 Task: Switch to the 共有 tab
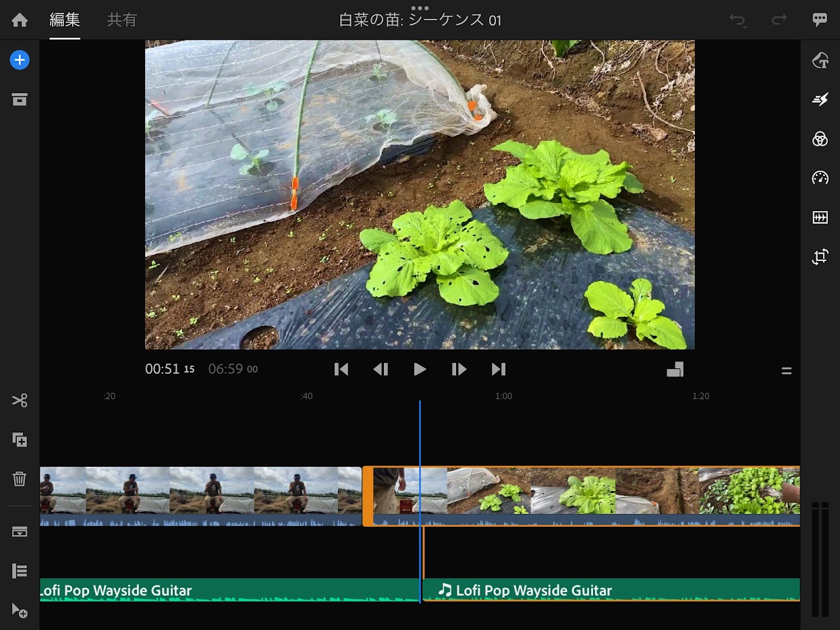pyautogui.click(x=121, y=20)
